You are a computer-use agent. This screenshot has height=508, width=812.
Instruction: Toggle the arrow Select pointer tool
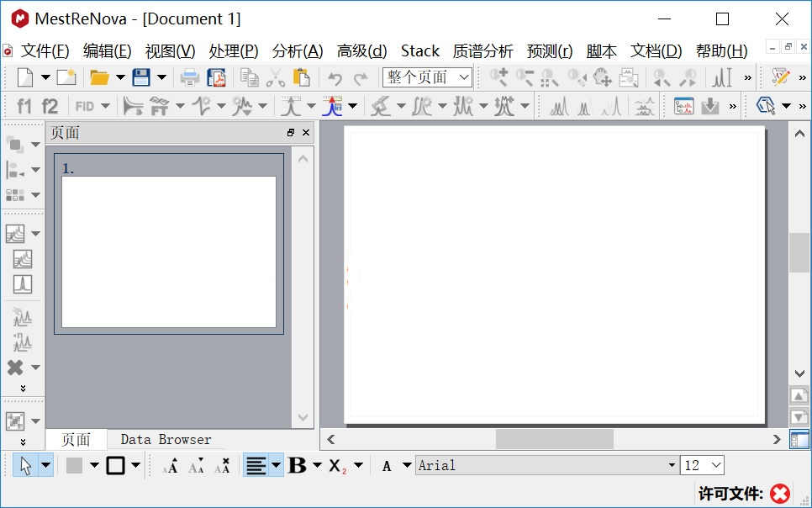(x=25, y=465)
